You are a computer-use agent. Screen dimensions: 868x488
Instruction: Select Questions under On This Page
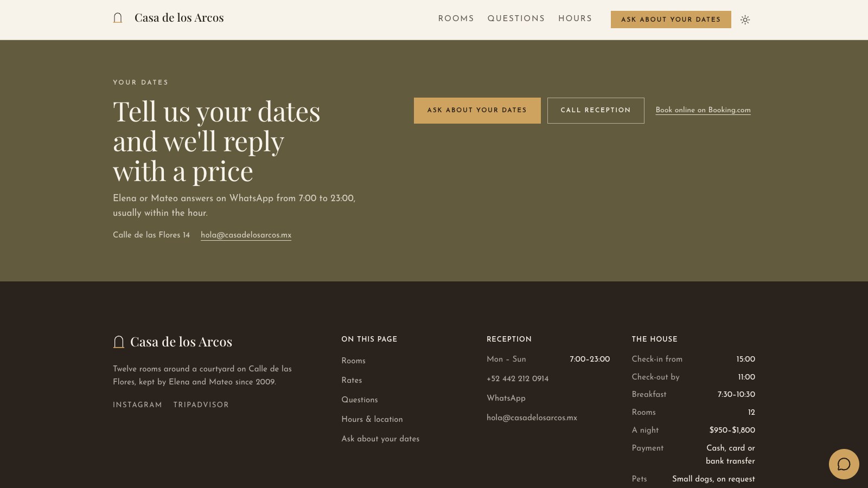click(359, 400)
